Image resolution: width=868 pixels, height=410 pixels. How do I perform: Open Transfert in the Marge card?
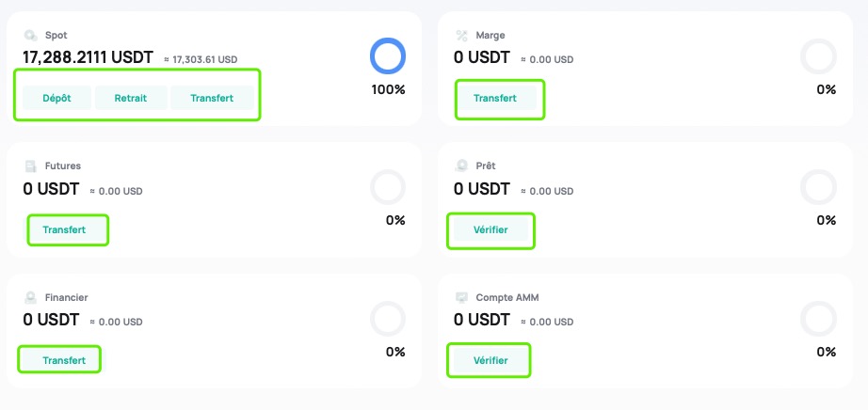click(x=495, y=98)
